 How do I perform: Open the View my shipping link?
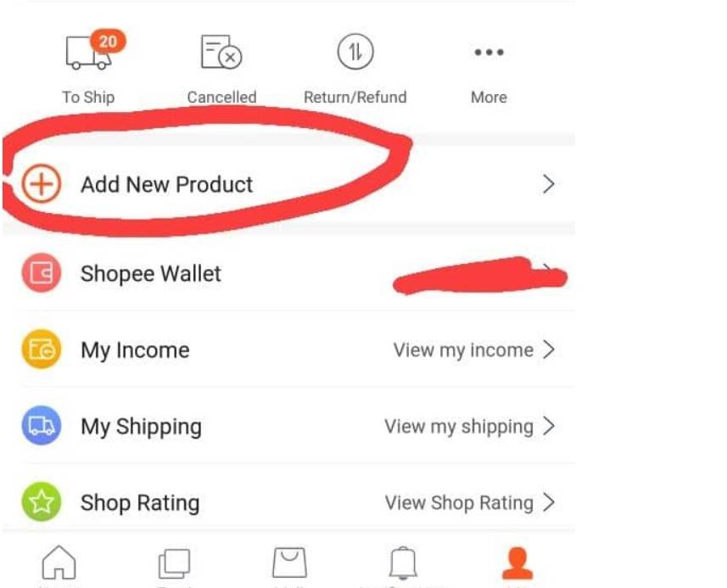click(x=459, y=427)
